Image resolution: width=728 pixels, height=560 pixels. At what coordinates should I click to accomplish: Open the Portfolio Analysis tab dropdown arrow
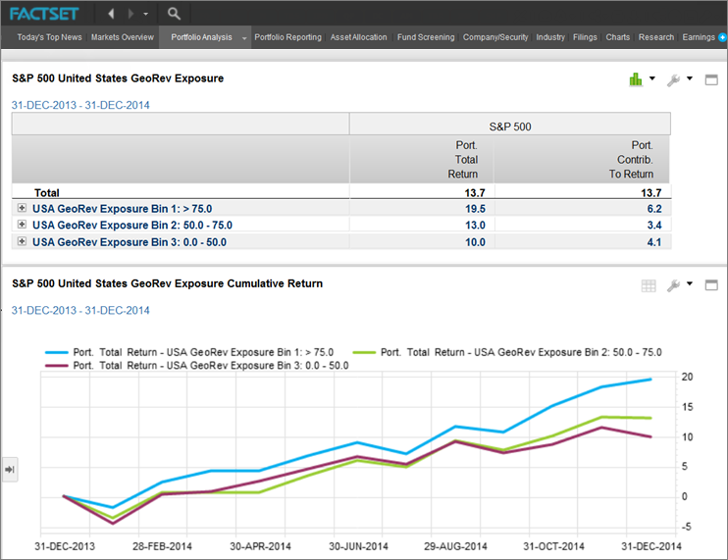244,38
